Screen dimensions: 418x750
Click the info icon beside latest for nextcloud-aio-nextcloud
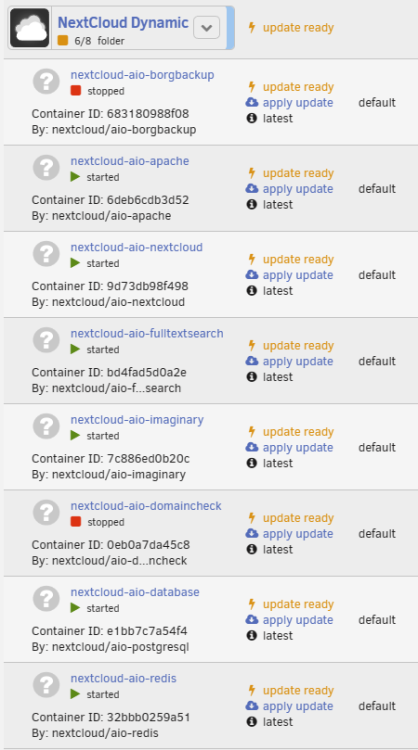pos(252,290)
